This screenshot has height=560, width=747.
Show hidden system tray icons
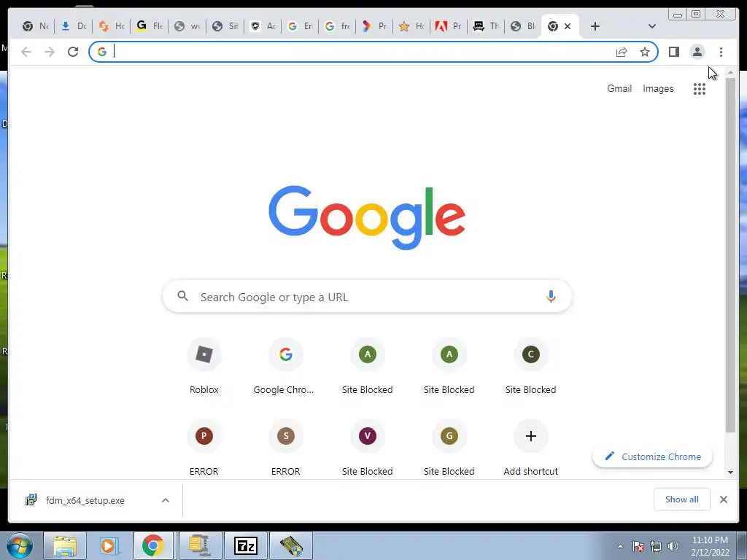tap(620, 546)
